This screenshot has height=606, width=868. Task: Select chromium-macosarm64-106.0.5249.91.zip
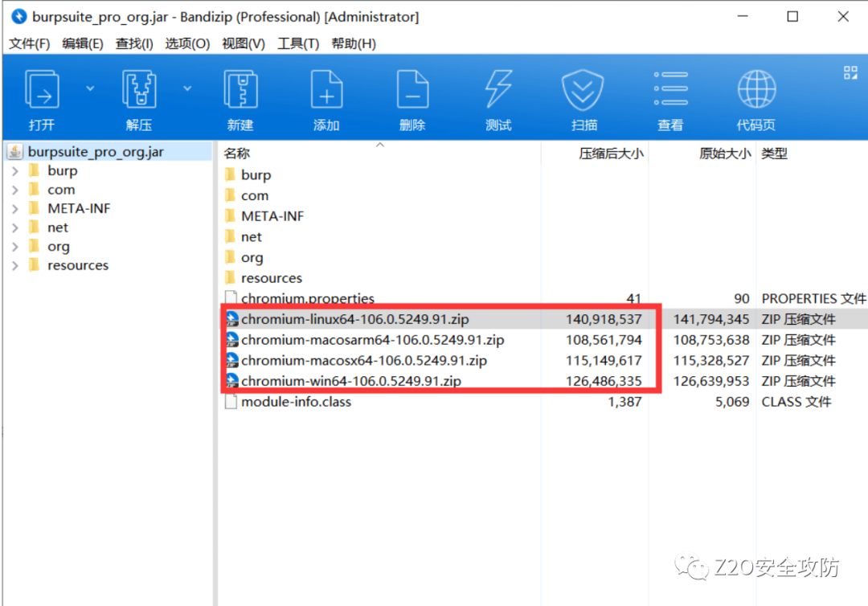click(373, 340)
